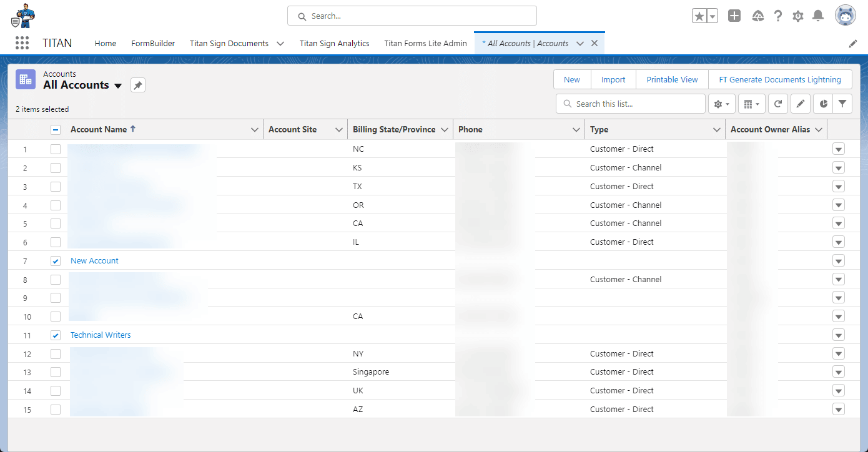Click the New account button
The height and width of the screenshot is (452, 868).
pos(572,79)
